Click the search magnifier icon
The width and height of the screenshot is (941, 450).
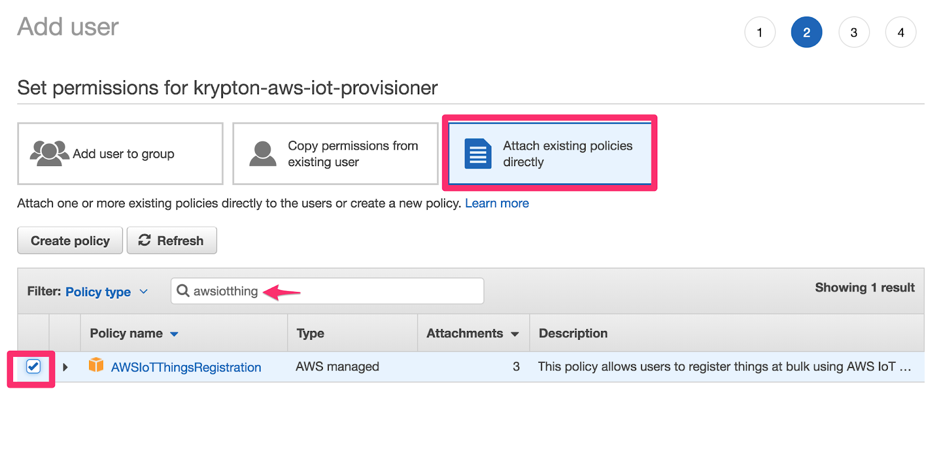click(183, 291)
